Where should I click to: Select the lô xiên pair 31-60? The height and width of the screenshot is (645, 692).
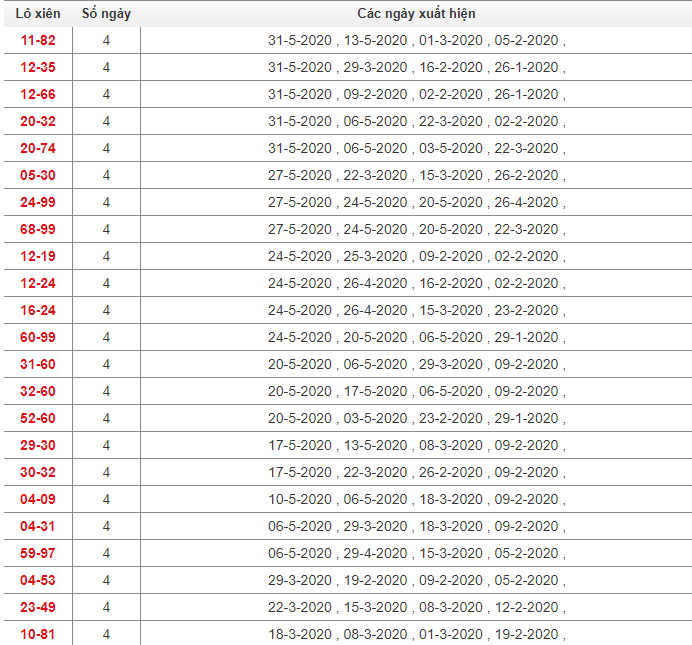point(38,364)
